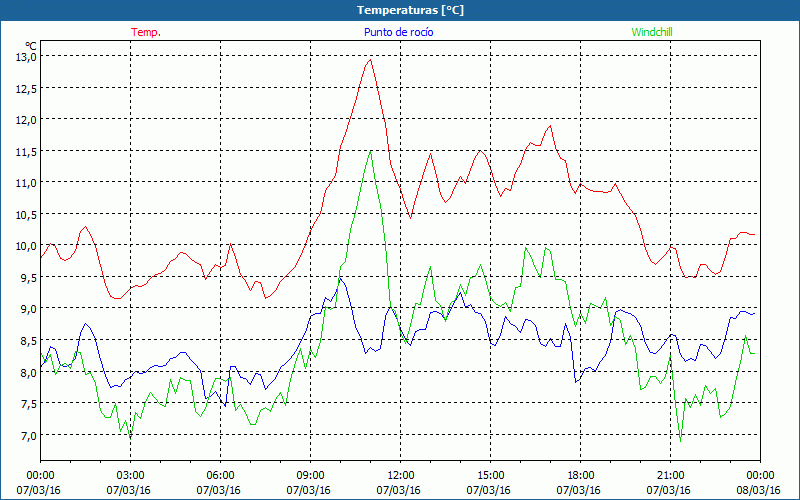Image resolution: width=800 pixels, height=500 pixels.
Task: Select the red 'Temp.' legend label
Action: coord(146,32)
